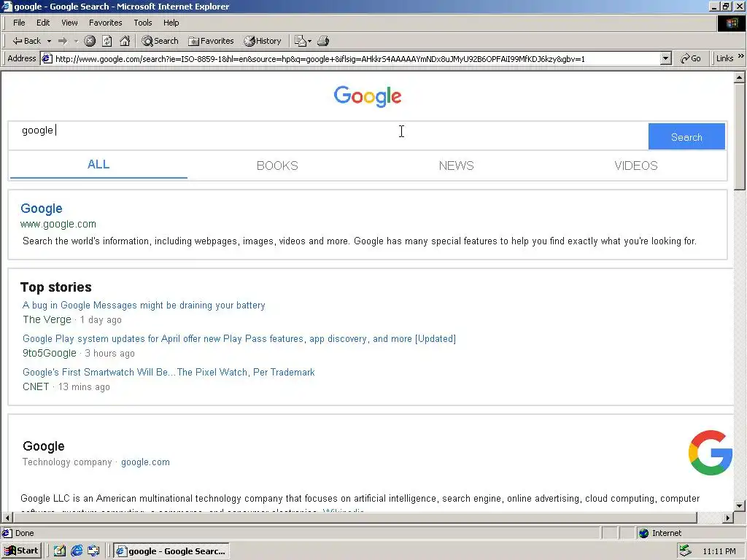Click the Go button beside address bar
The width and height of the screenshot is (747, 560).
pyautogui.click(x=691, y=58)
